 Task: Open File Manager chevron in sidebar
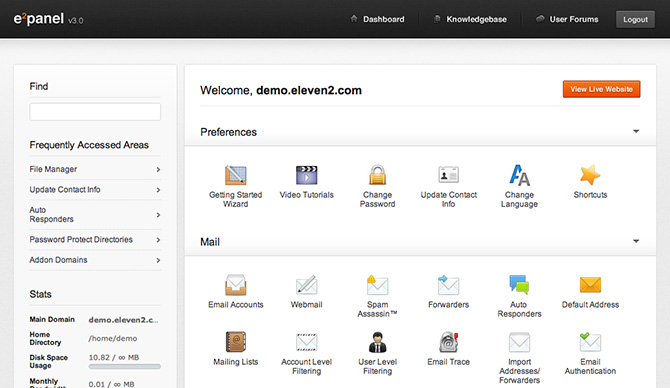point(158,170)
